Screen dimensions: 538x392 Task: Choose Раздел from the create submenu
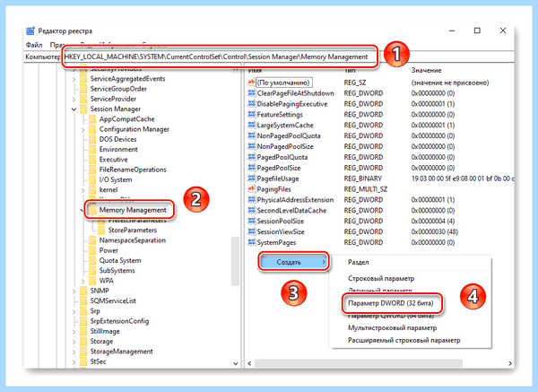click(359, 262)
